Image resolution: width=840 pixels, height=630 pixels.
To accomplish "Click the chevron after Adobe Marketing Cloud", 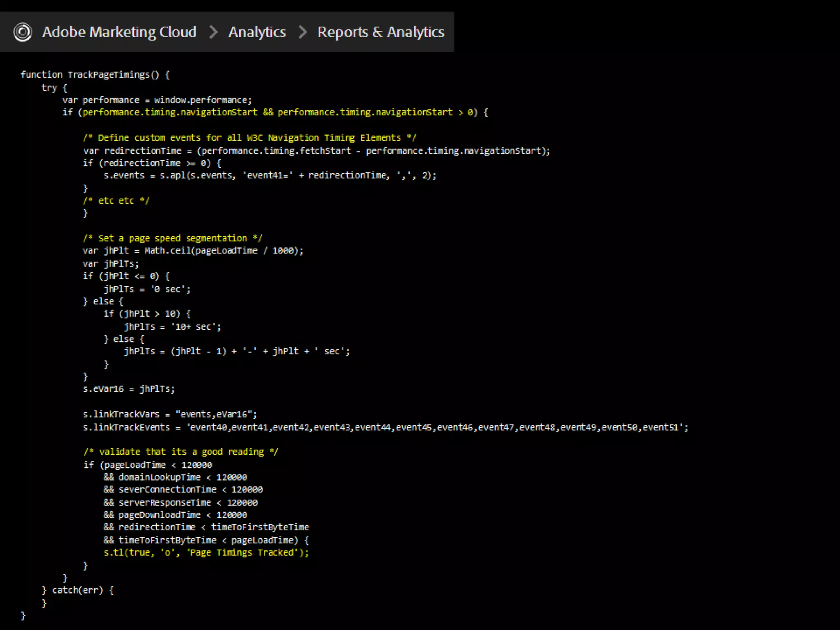I will click(213, 32).
